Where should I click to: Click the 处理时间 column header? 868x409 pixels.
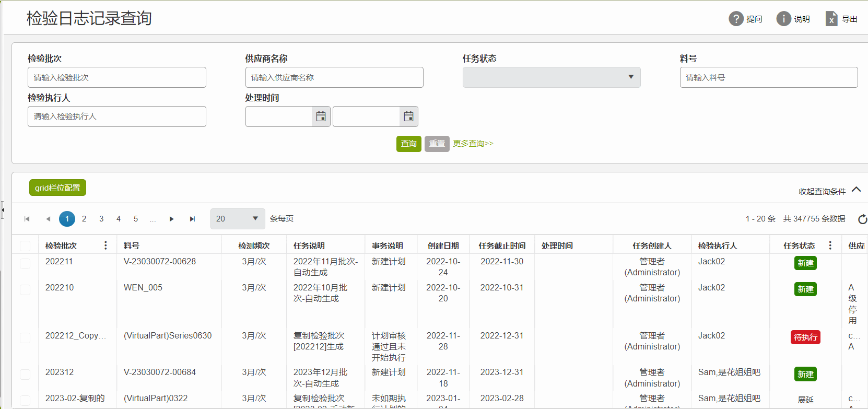[x=557, y=246]
